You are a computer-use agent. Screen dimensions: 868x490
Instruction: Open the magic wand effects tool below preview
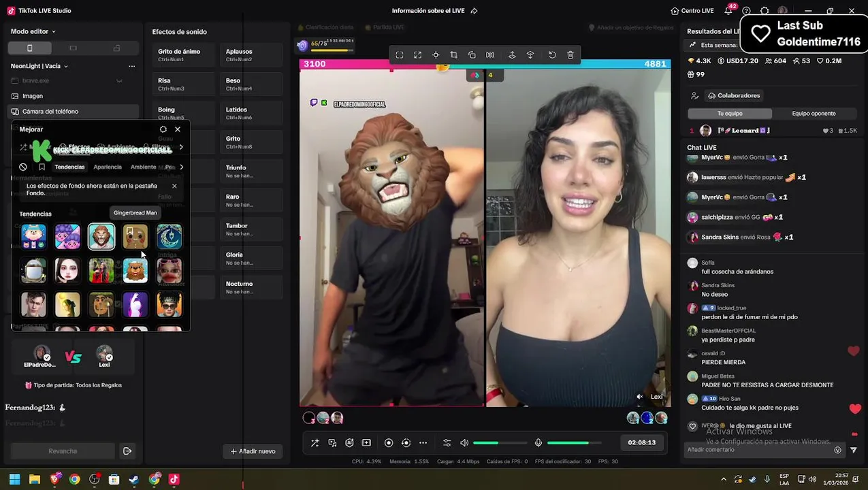tap(315, 443)
